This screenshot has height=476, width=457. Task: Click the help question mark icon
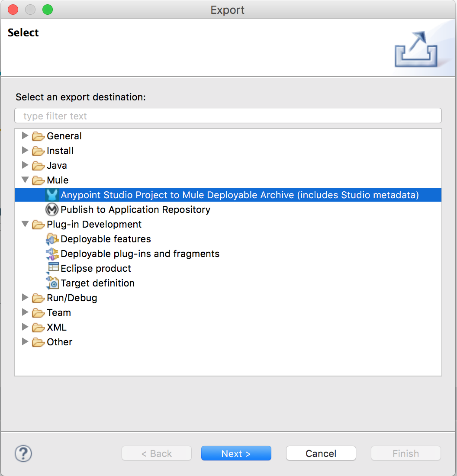[23, 453]
